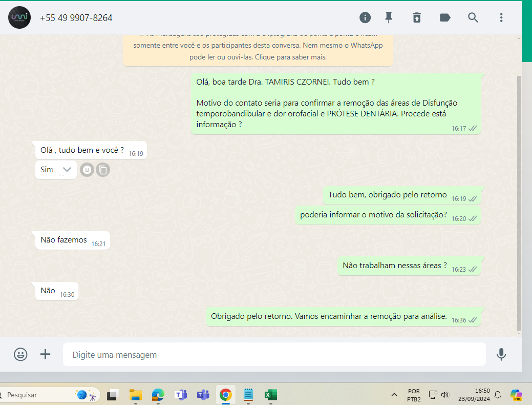The width and height of the screenshot is (532, 405).
Task: Open Task View on the taskbar
Action: [x=113, y=395]
